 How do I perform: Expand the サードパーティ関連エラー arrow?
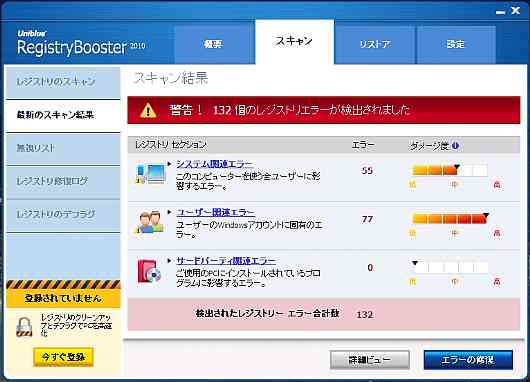[x=169, y=261]
